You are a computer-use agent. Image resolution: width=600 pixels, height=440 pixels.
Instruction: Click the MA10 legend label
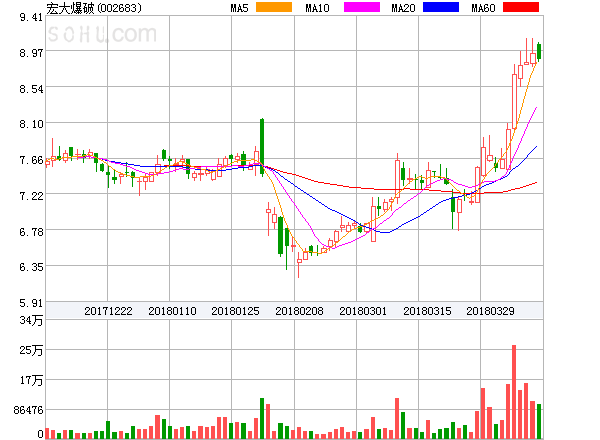(x=317, y=8)
